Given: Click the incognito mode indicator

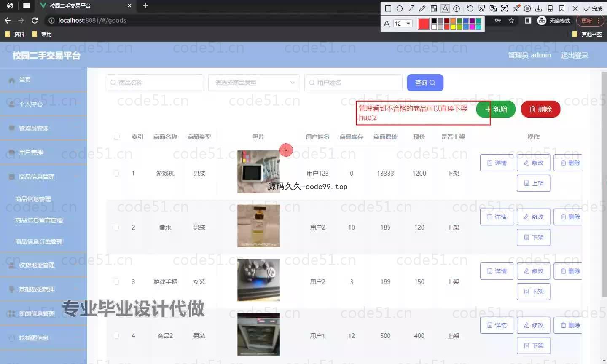Looking at the screenshot, I should click(x=554, y=20).
